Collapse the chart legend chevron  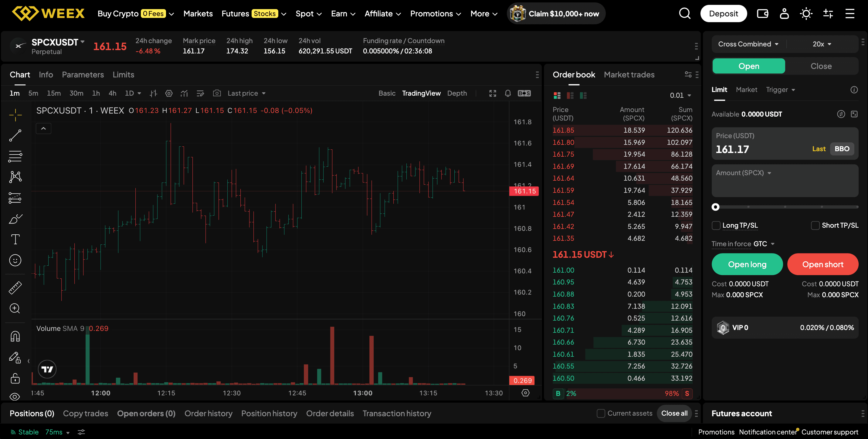(43, 128)
